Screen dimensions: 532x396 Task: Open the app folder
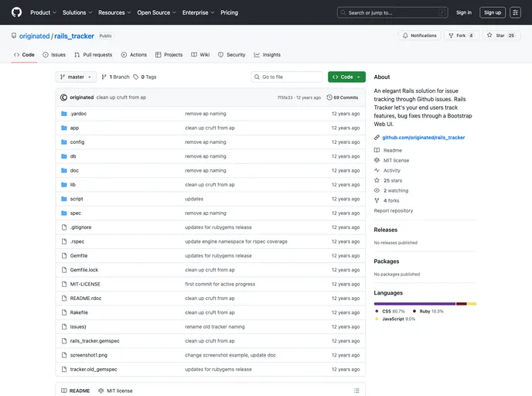[74, 128]
